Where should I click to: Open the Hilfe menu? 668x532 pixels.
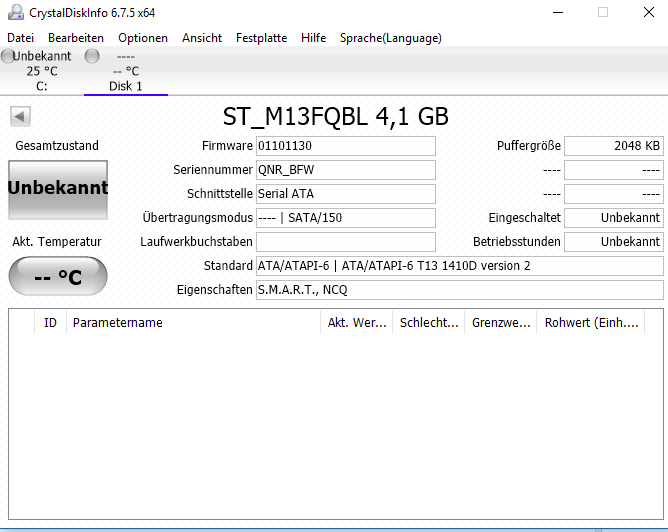[x=314, y=38]
